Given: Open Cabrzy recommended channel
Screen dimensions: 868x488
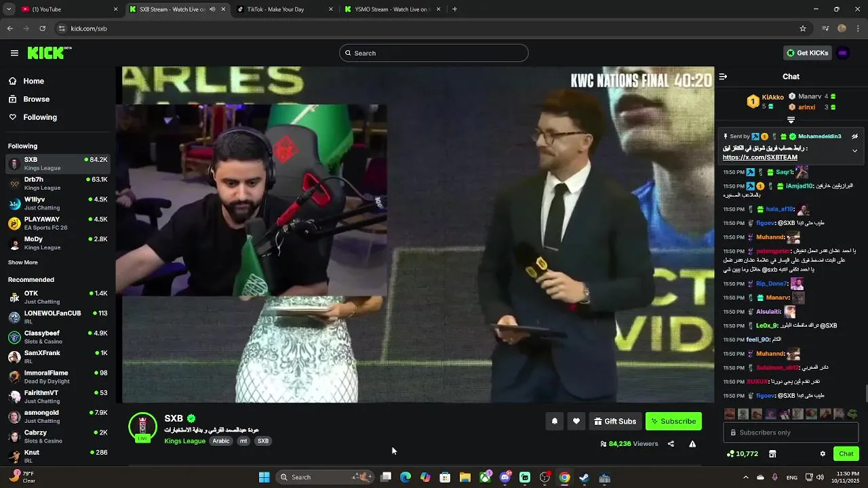Looking at the screenshot, I should (58, 436).
